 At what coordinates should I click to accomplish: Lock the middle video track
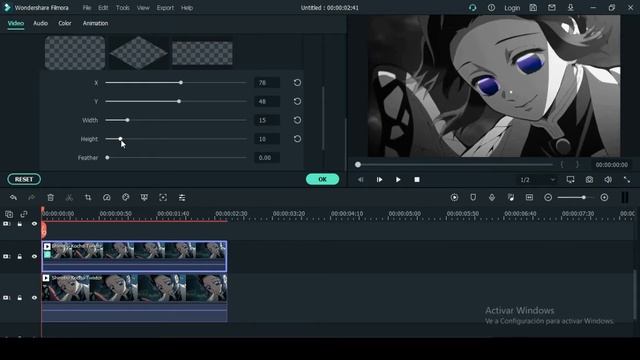[x=20, y=256]
